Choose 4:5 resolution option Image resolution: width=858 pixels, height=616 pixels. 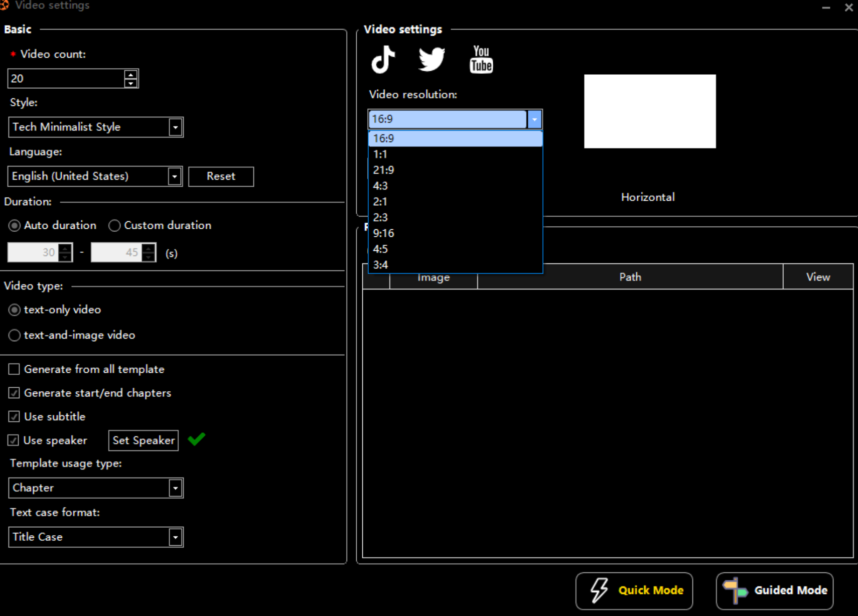tap(456, 249)
